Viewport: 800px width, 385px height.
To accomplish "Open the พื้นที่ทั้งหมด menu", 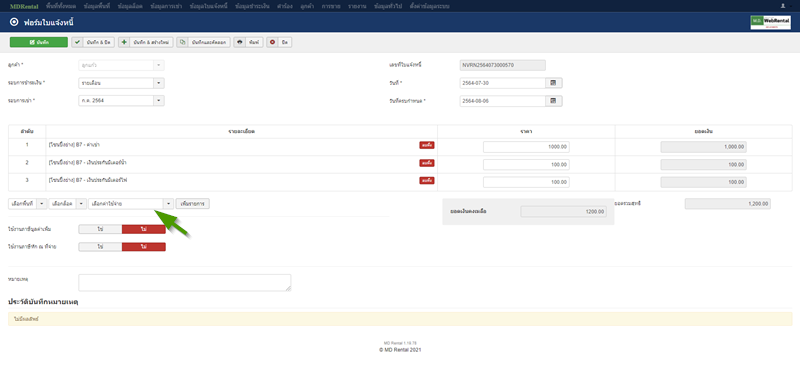I will [x=61, y=6].
